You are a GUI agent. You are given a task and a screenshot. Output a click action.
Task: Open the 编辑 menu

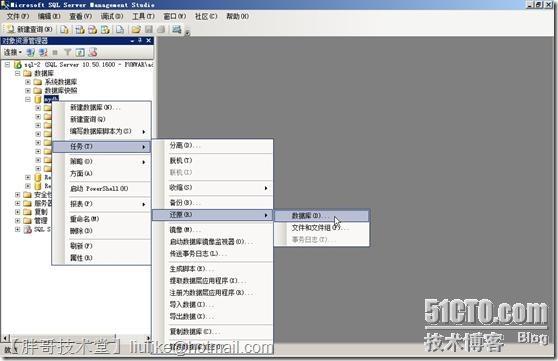(49, 16)
